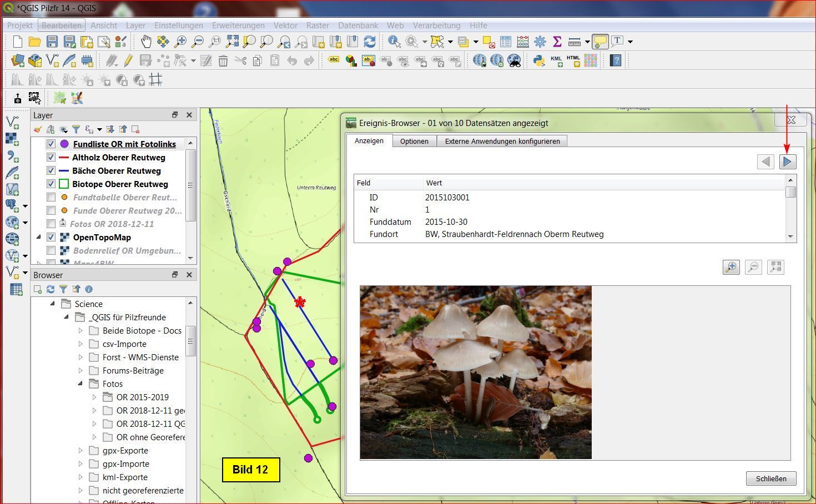Click the previous record arrow in Ereignis-Browser
816x504 pixels.
(x=765, y=162)
